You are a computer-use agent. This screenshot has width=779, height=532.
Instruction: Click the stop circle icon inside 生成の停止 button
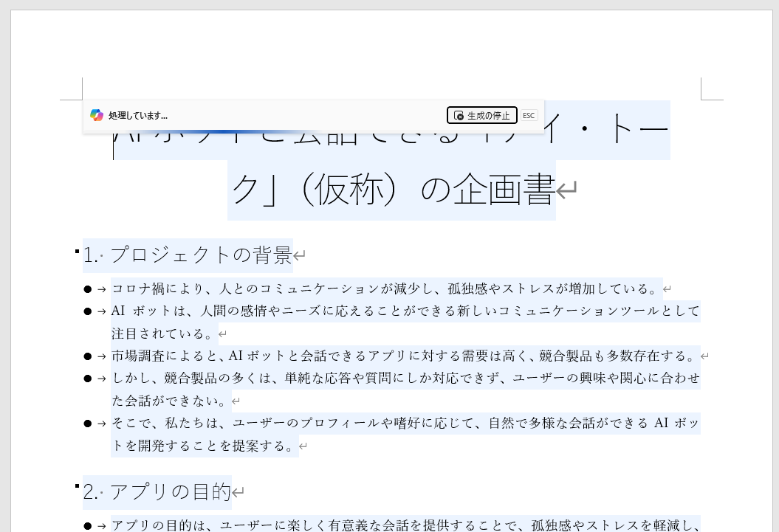tap(459, 115)
